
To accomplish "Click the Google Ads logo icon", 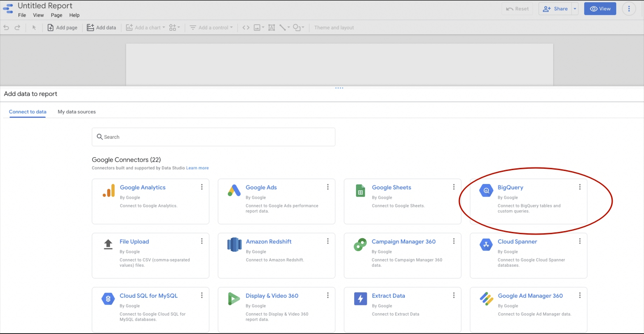I will 234,191.
